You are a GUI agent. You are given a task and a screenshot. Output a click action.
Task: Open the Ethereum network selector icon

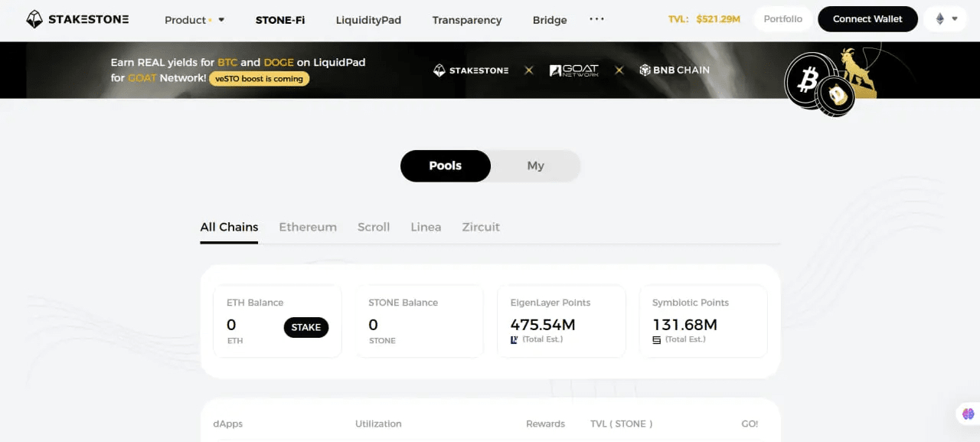940,19
